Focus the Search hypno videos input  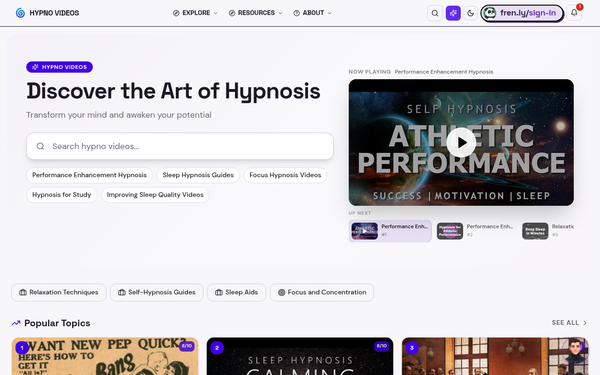coord(180,146)
